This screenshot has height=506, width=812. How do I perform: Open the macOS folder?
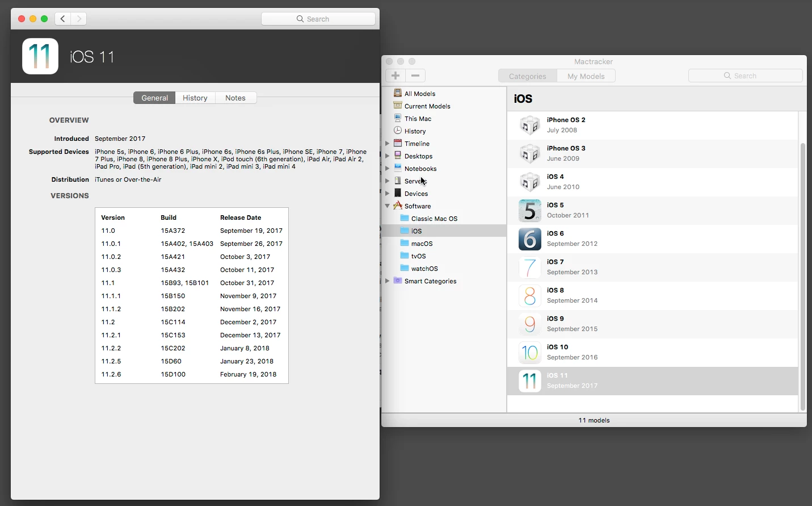click(x=416, y=244)
